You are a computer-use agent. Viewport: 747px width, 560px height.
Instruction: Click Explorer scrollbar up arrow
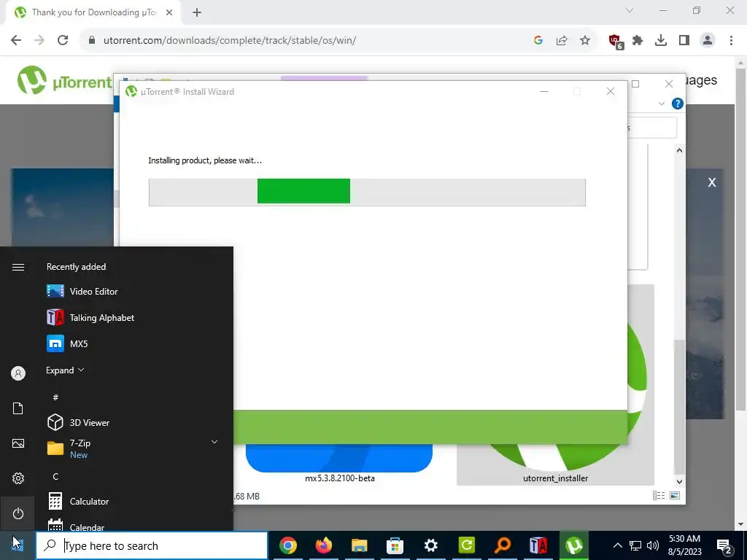coord(679,150)
